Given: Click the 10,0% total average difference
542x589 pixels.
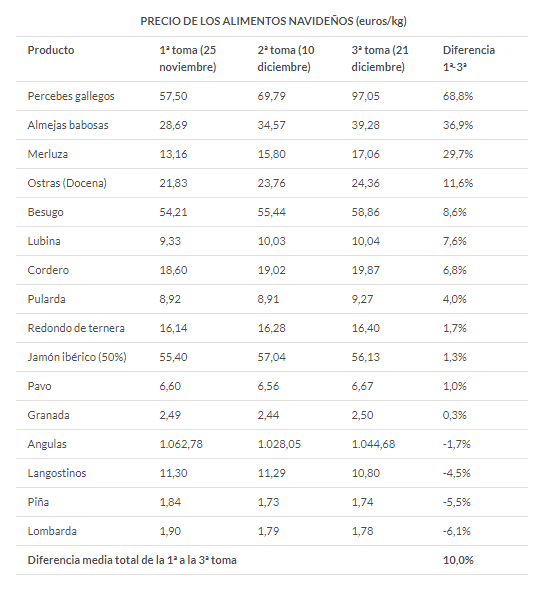Looking at the screenshot, I should [x=458, y=560].
